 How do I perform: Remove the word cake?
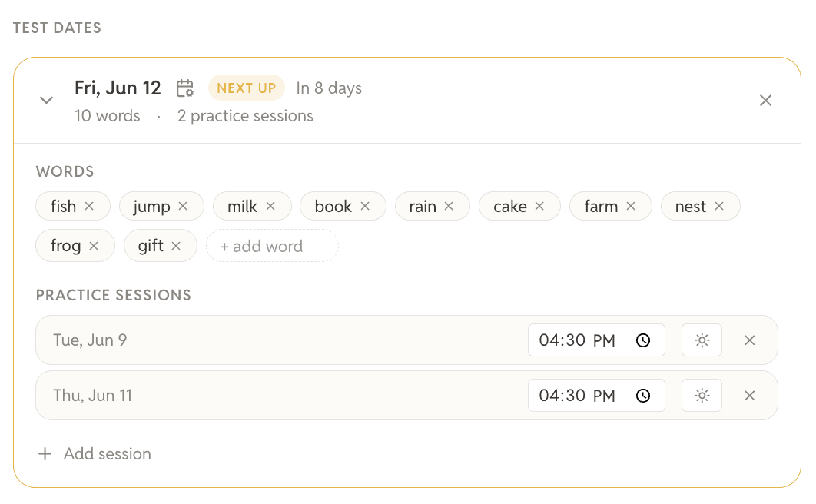coord(539,206)
